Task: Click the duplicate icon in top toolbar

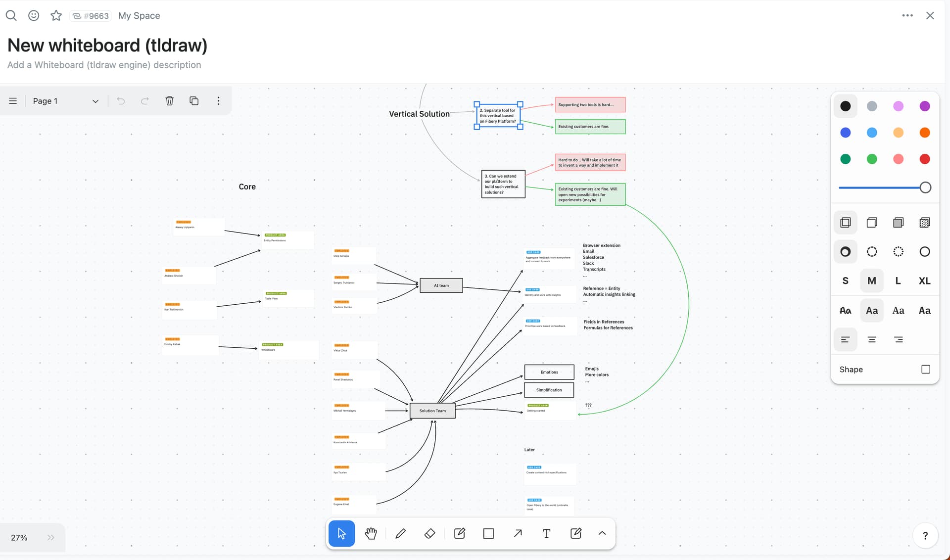Action: (194, 101)
